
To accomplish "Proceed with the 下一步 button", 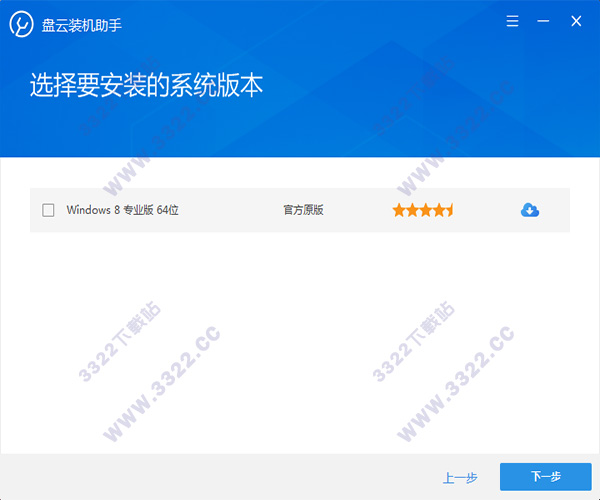I will (546, 477).
